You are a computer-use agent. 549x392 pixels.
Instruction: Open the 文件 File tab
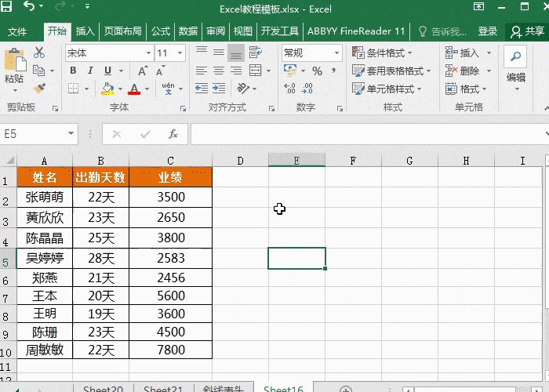pyautogui.click(x=17, y=31)
